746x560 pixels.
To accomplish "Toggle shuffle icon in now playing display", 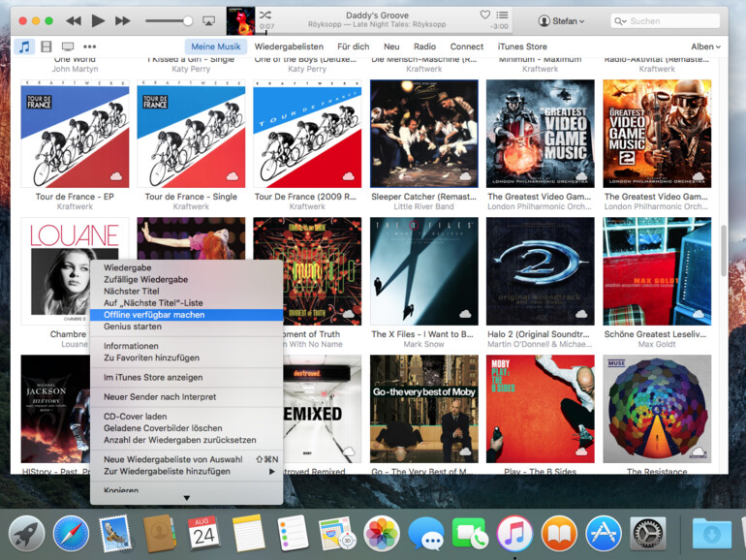I will pyautogui.click(x=265, y=15).
